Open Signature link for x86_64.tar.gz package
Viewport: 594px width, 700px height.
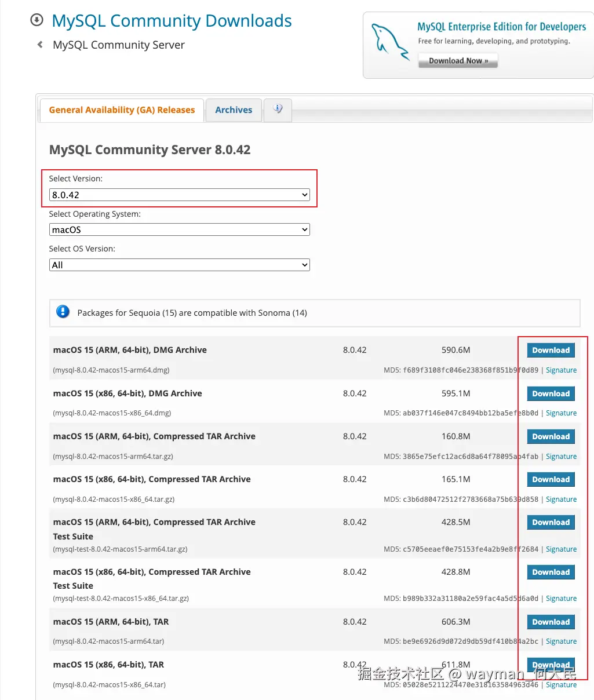(x=561, y=500)
